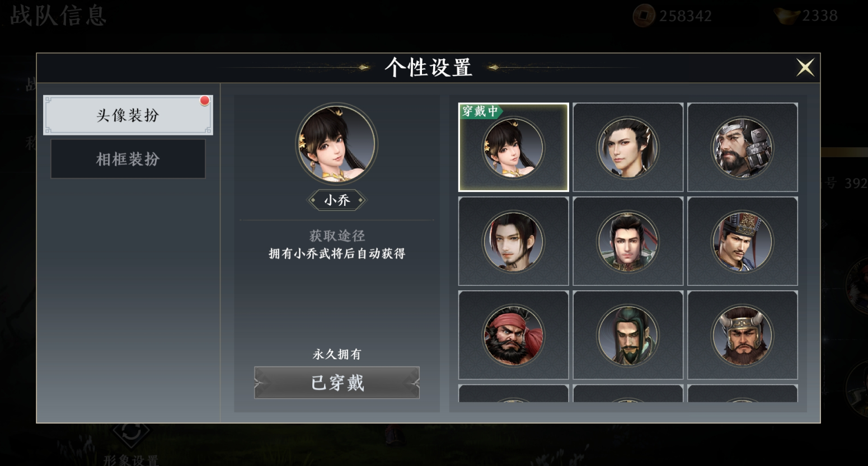
Task: Open the 头像装扮 tab
Action: (x=128, y=115)
